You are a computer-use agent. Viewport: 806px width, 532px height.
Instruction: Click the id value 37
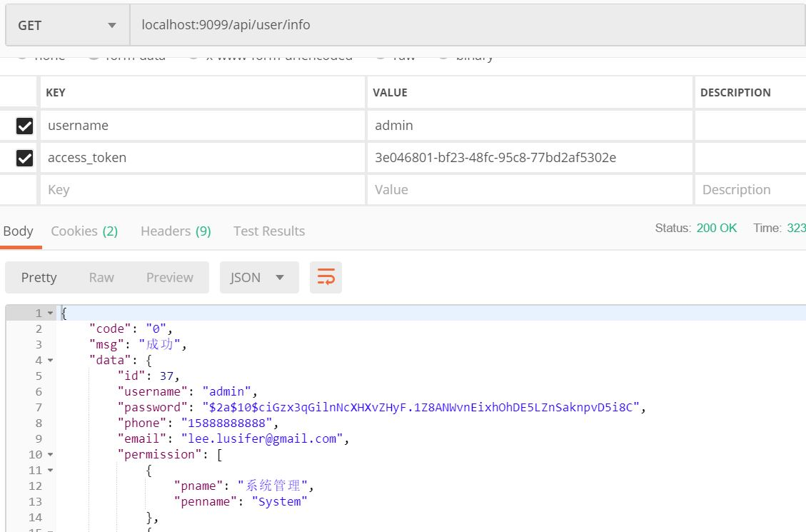pyautogui.click(x=166, y=376)
